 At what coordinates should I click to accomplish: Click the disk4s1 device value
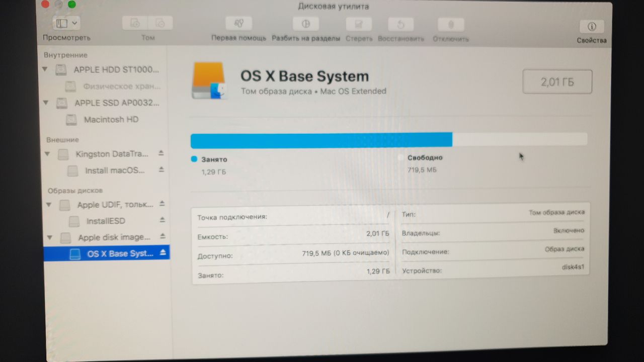coord(573,267)
